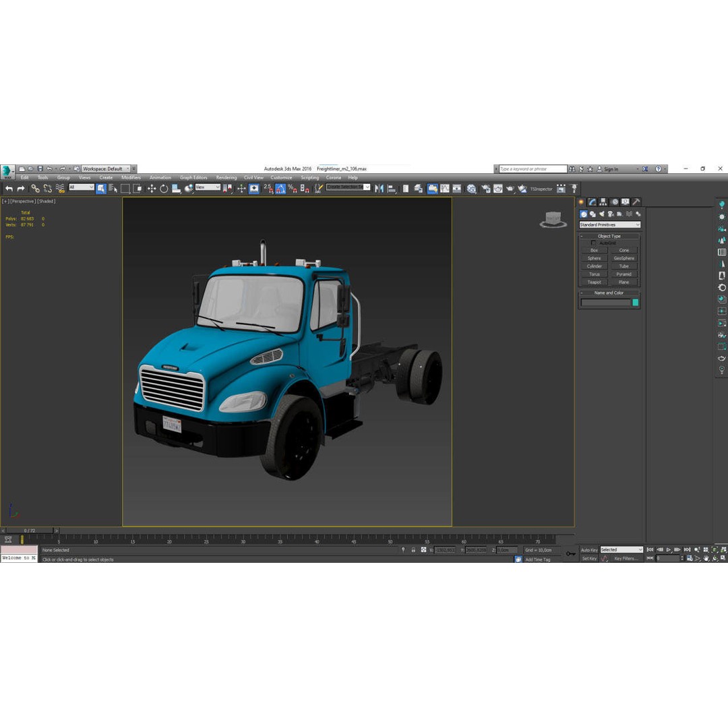This screenshot has height=728, width=728.
Task: Open the Standard Primitives dropdown
Action: [609, 224]
